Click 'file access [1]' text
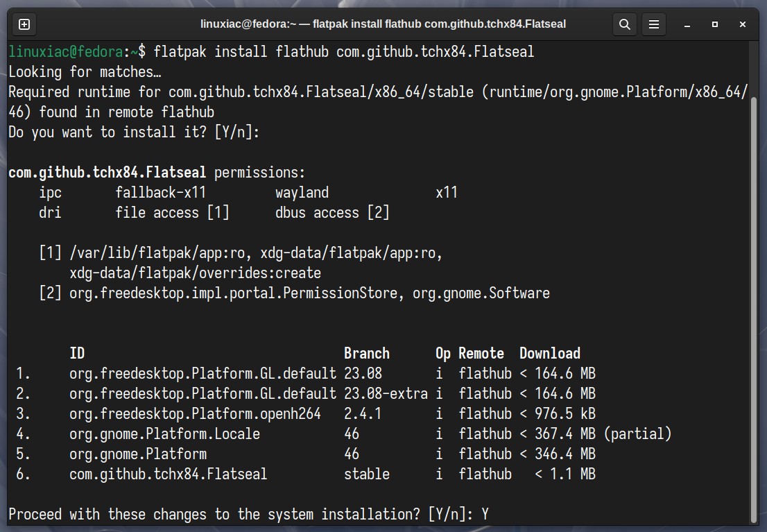Viewport: 767px width, 532px height. [172, 212]
